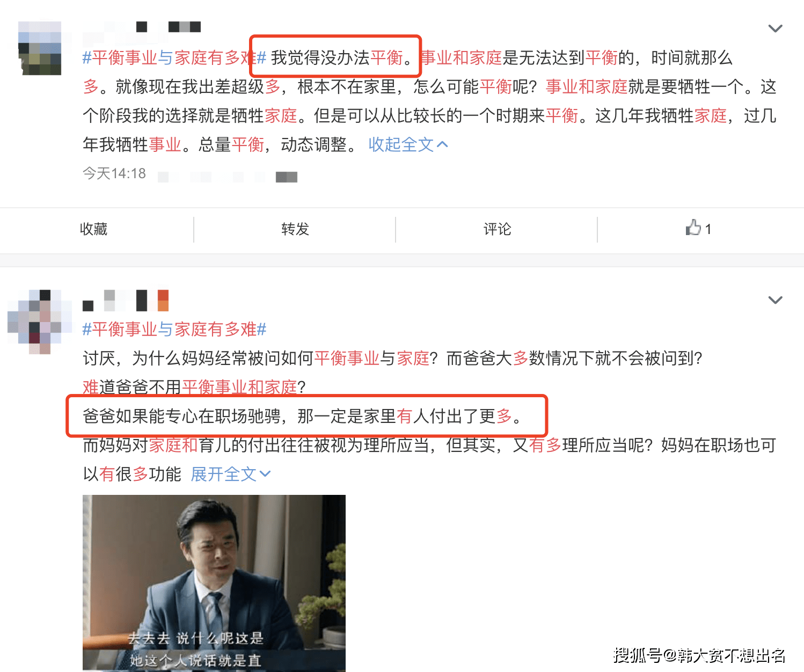Collapse post with 收起全文 link
This screenshot has width=804, height=672.
coord(408,144)
